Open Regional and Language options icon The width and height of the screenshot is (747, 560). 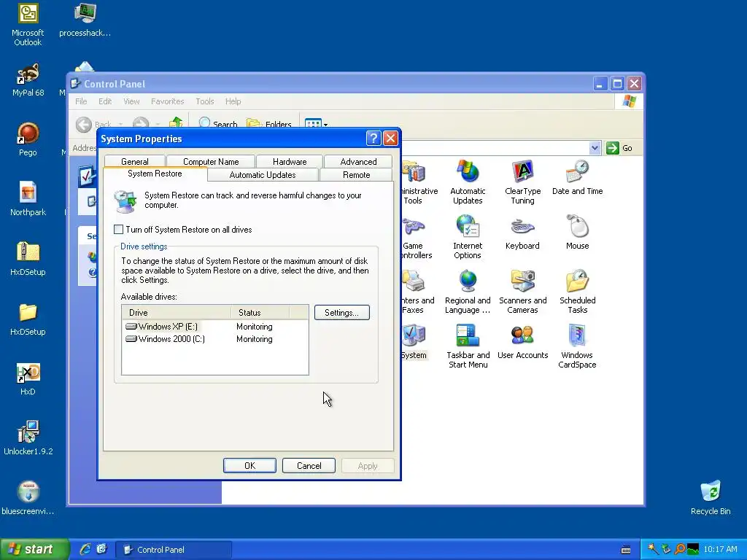[x=468, y=292]
